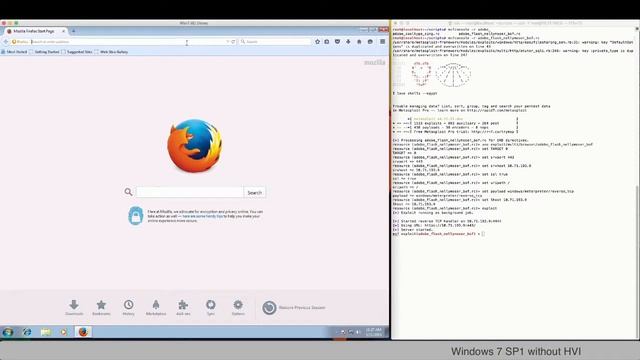Open the Bookmarks shortcut on start page
The width and height of the screenshot is (640, 360).
click(x=101, y=307)
